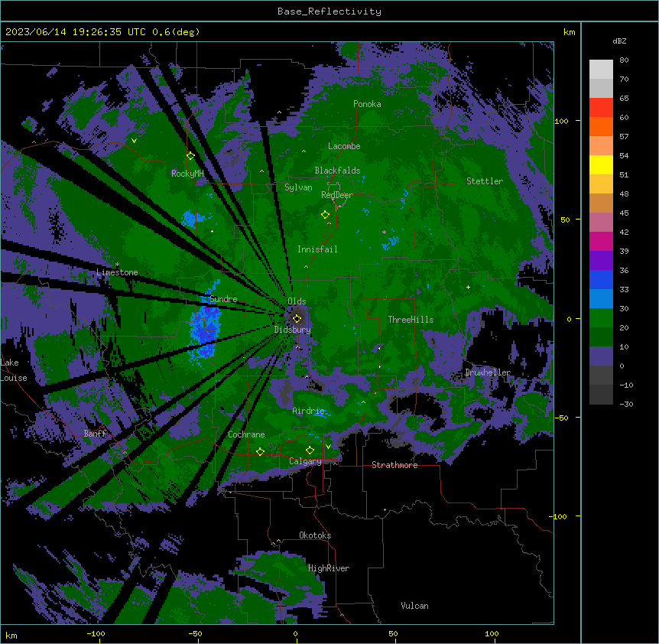Click the Calgary city label

305,461
